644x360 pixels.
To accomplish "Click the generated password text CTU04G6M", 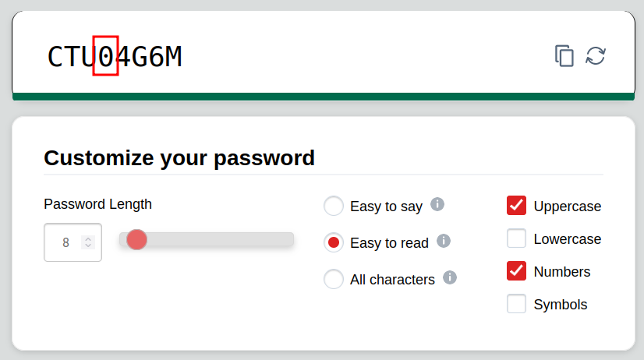I will tap(115, 57).
